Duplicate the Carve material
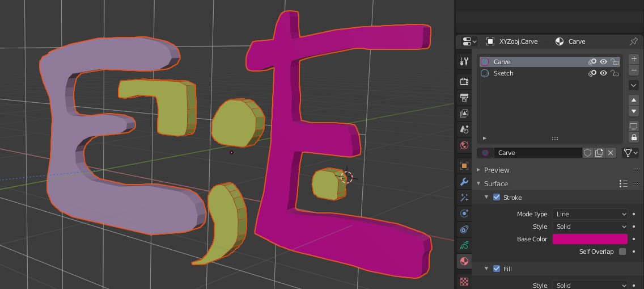This screenshot has height=289, width=644. point(599,153)
